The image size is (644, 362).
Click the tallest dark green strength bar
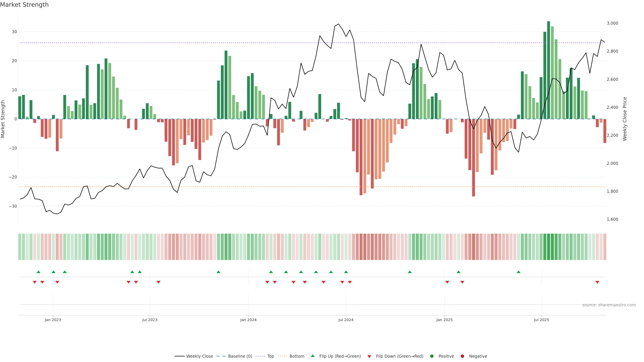(549, 70)
